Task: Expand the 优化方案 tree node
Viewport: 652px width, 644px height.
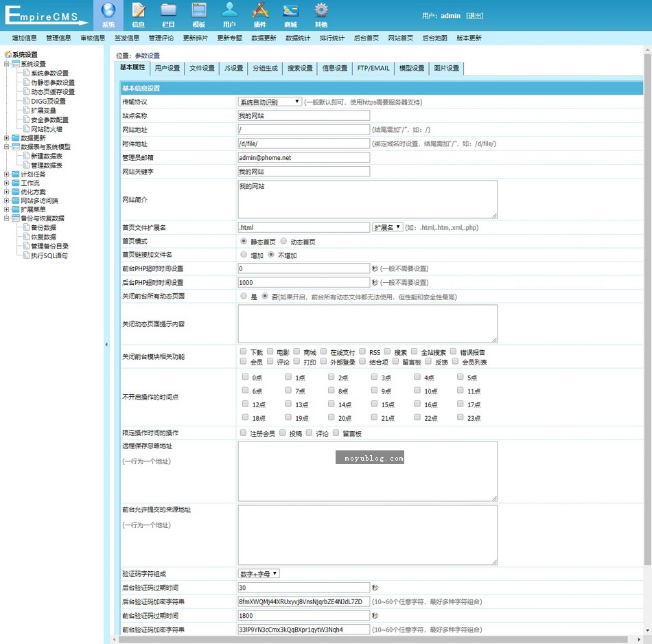Action: (7, 192)
